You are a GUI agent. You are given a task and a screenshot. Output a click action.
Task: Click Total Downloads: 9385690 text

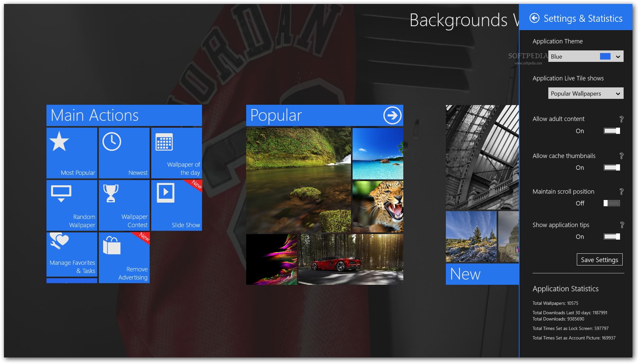tap(558, 319)
